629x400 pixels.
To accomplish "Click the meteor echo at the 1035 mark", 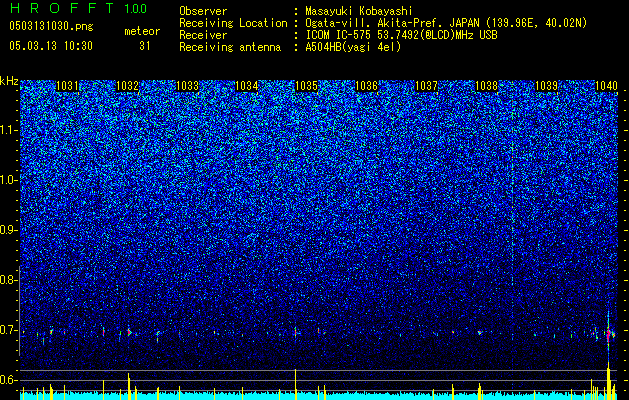I will click(296, 332).
